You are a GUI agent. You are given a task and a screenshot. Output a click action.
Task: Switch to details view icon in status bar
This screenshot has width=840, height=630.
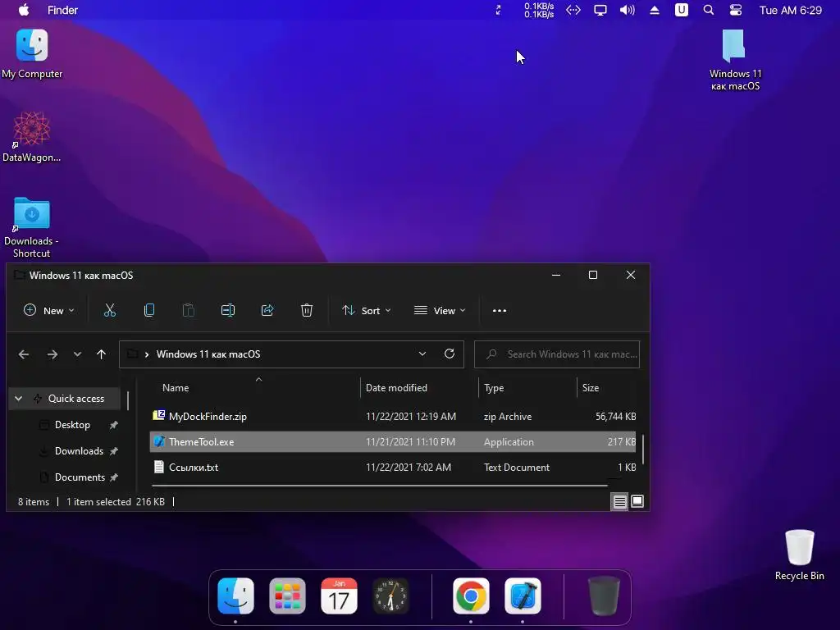(619, 501)
